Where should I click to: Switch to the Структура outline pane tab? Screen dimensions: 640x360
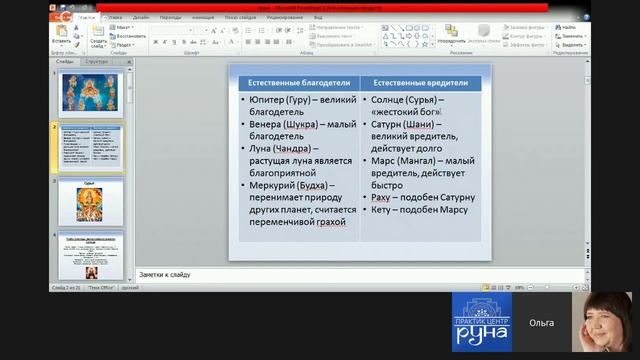click(x=97, y=61)
